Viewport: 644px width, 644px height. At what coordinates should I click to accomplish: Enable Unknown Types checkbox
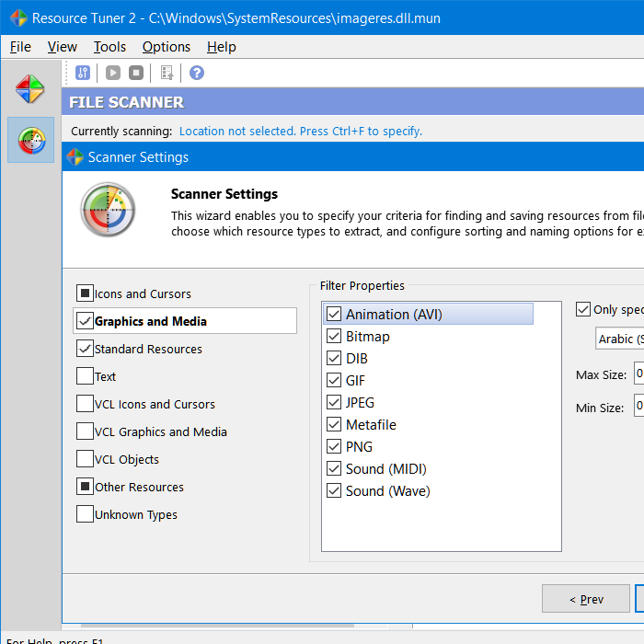(x=85, y=513)
